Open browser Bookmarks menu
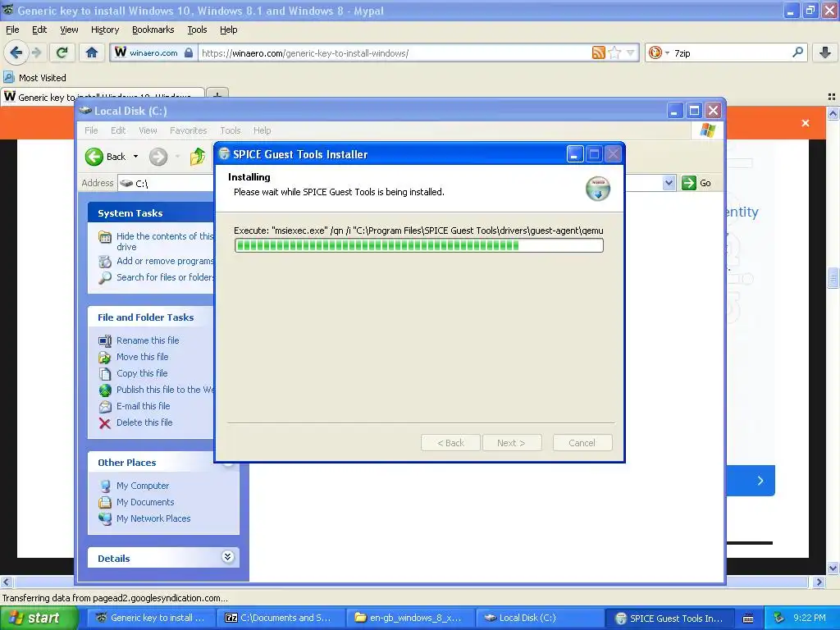Viewport: 840px width, 630px height. point(153,30)
